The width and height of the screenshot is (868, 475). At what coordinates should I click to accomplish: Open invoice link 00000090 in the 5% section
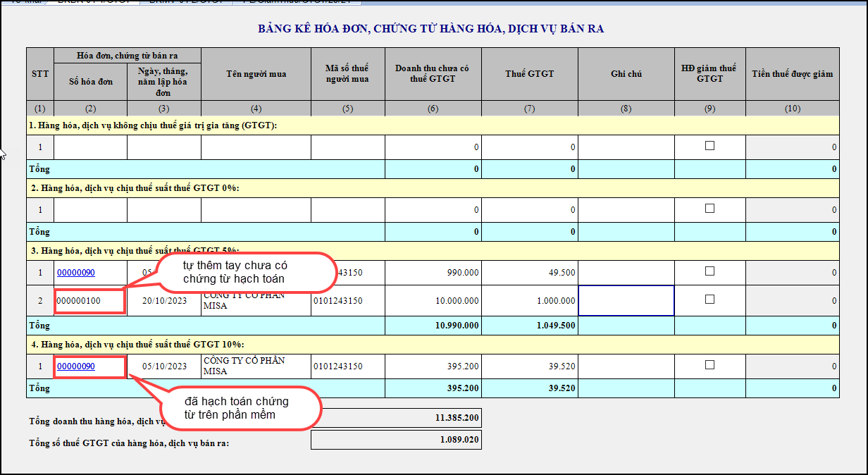tap(75, 273)
